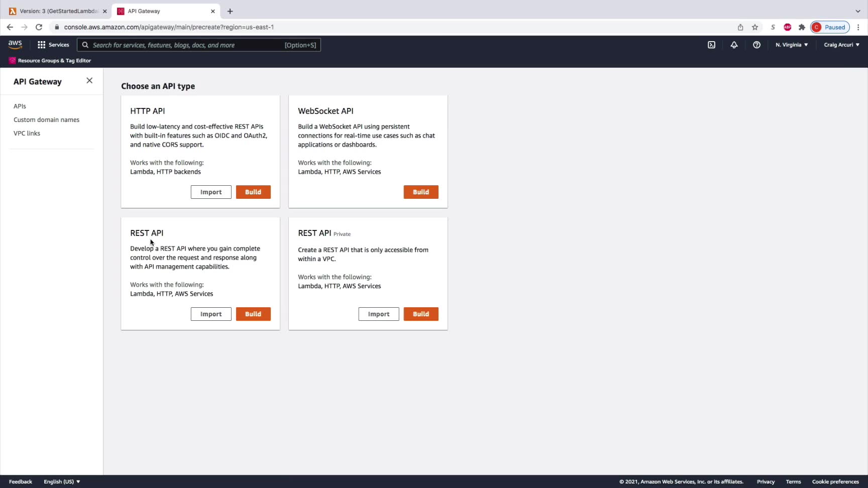Viewport: 868px width, 488px height.
Task: Click Build for public REST API
Action: point(253,314)
